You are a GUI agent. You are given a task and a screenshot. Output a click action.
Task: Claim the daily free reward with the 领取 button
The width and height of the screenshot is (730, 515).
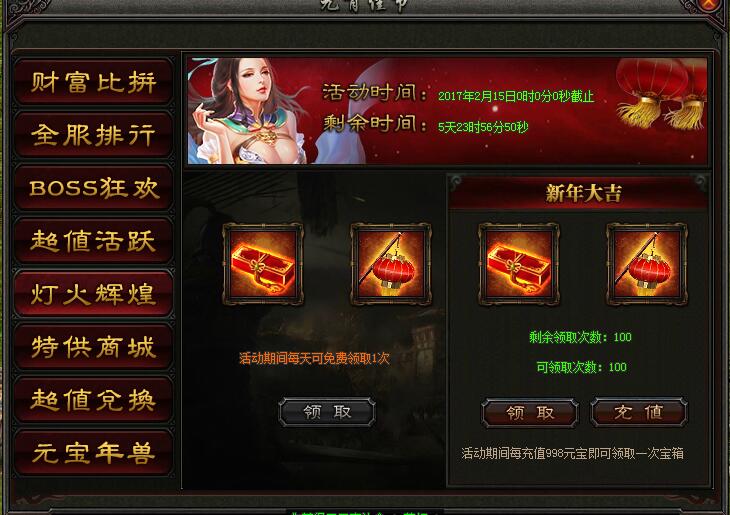[x=327, y=412]
